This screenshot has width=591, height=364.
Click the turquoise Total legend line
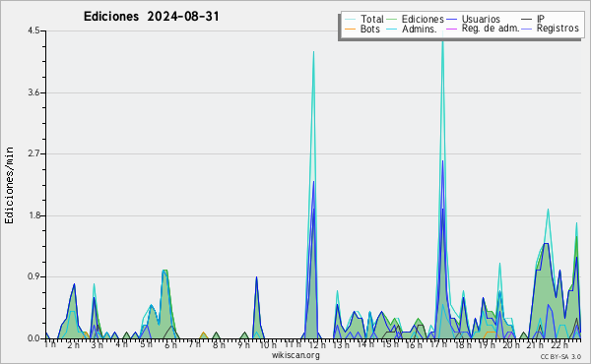tap(350, 20)
